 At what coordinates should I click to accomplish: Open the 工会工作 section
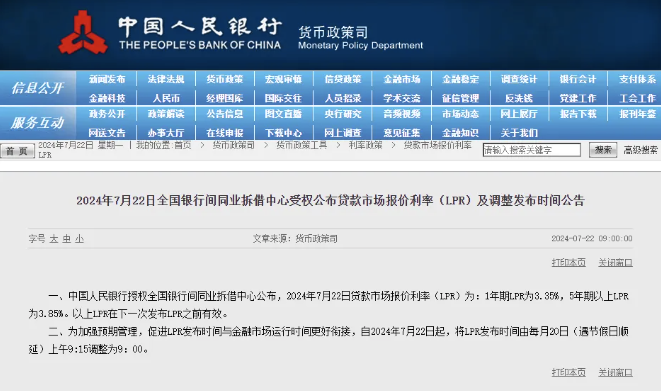click(637, 98)
